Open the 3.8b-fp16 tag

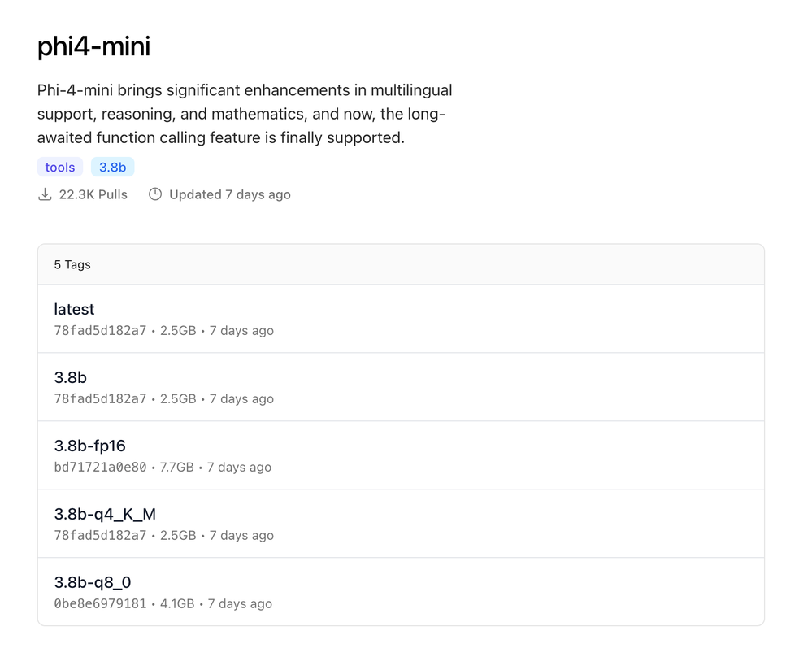pyautogui.click(x=89, y=446)
